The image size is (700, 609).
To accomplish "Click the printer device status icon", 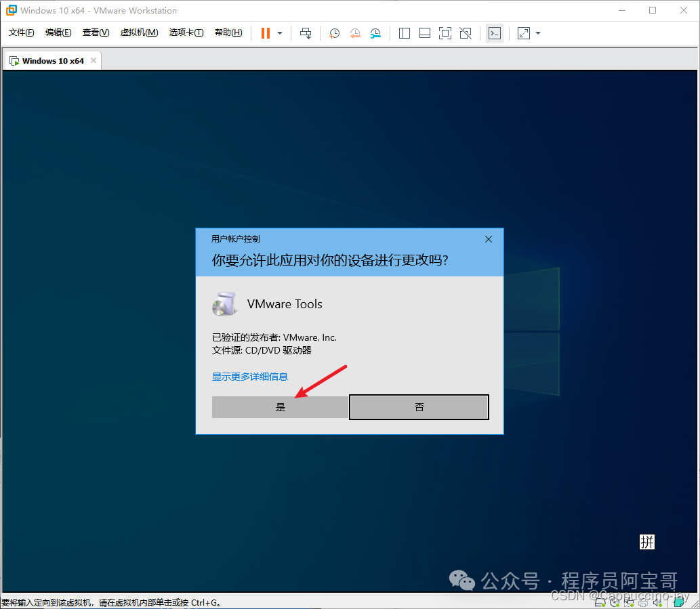I will coord(643,603).
